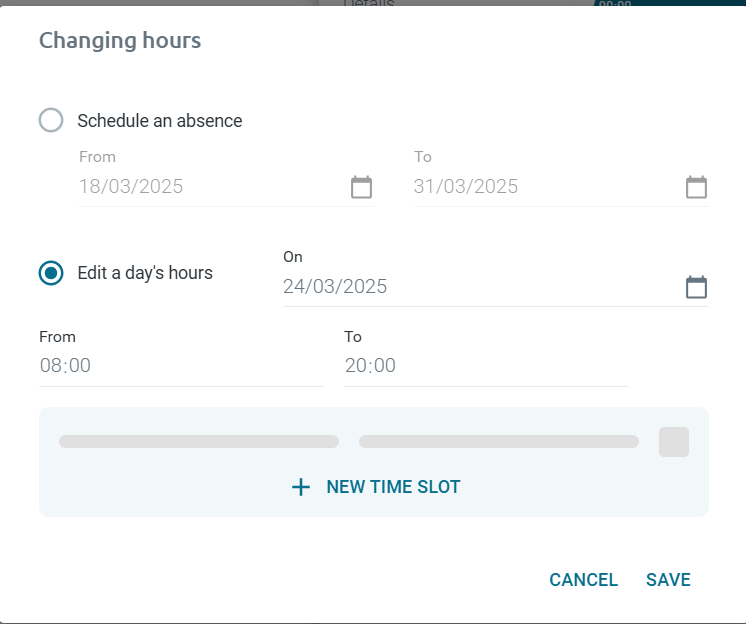Click the Changing hours dialog title
746x624 pixels.
[120, 41]
